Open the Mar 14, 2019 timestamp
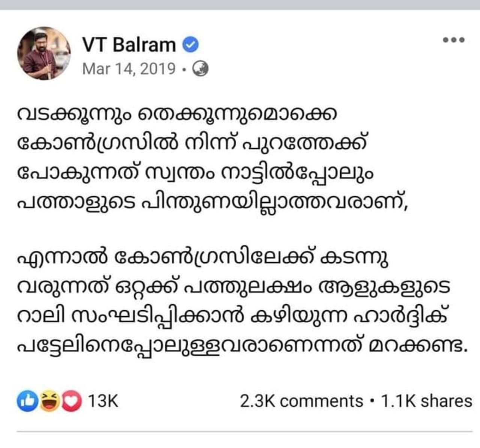This screenshot has height=448, width=480. tap(129, 69)
